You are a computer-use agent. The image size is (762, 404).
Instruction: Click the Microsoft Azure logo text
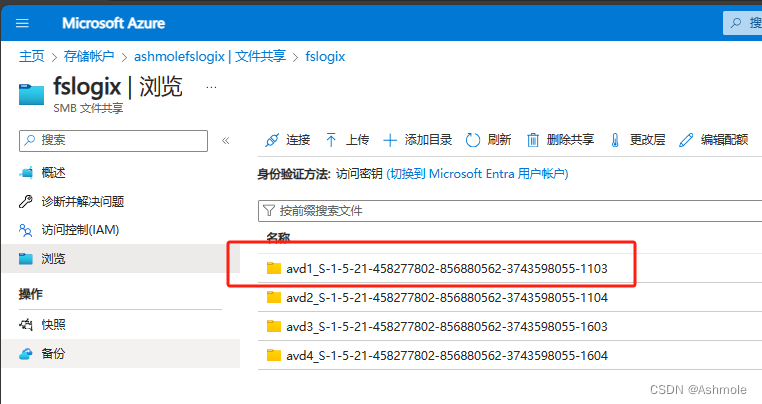click(113, 23)
